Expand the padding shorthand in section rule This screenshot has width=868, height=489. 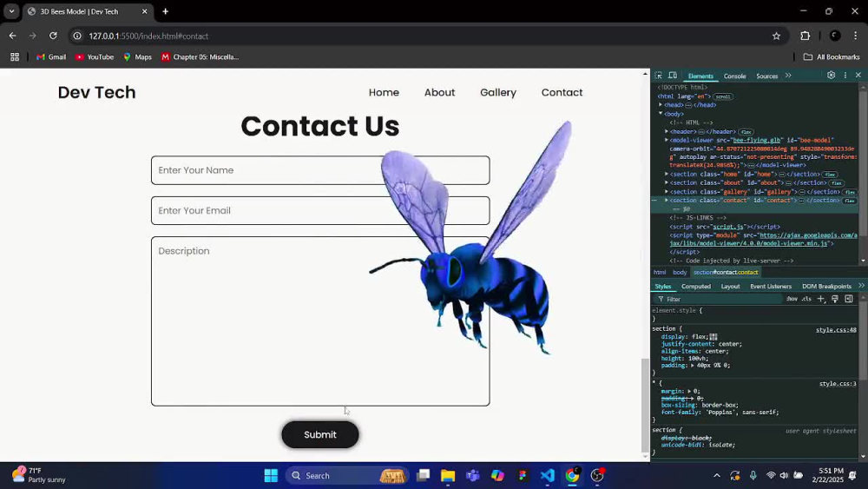[x=692, y=366]
